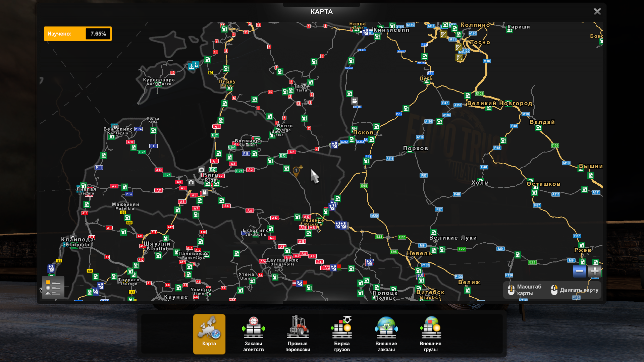The height and width of the screenshot is (362, 644).
Task: Select the Шяуляй city label
Action: (x=157, y=244)
